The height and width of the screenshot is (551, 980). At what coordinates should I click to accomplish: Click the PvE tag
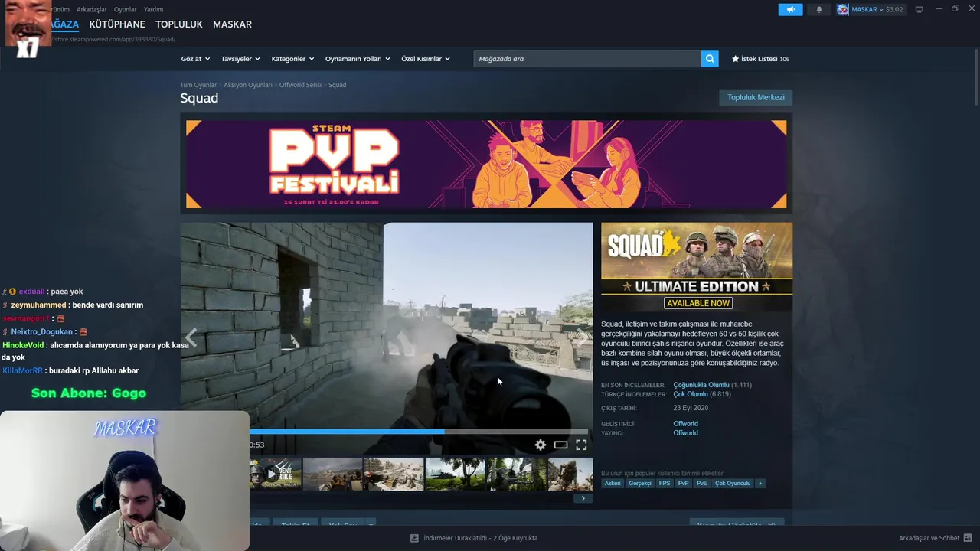[701, 484]
